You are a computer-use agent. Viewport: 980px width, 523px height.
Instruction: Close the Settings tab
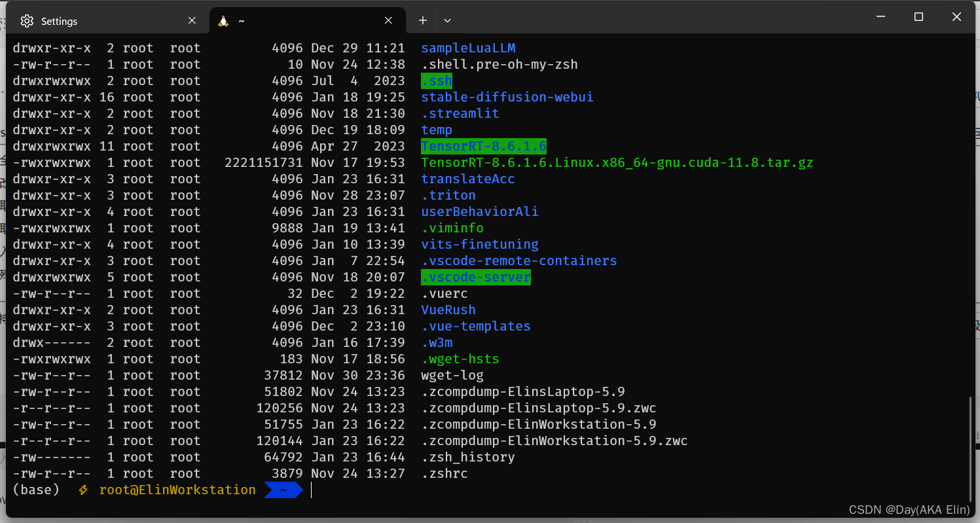pyautogui.click(x=192, y=21)
